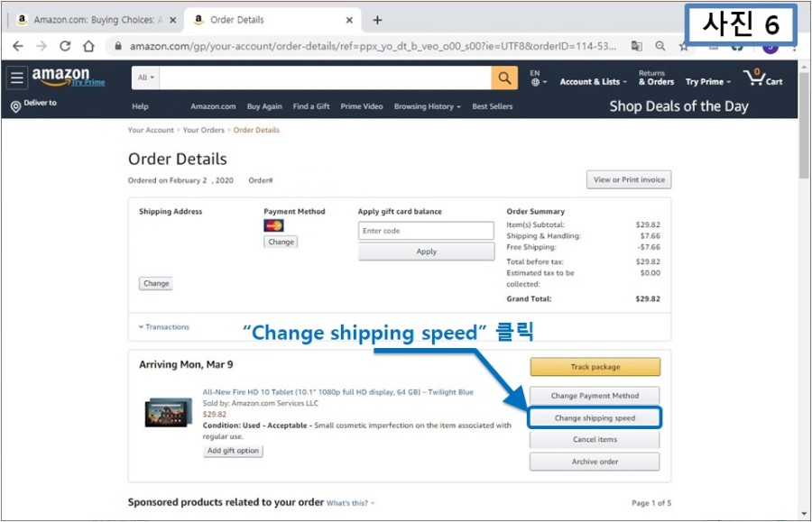Click Cancel items button
Screen dimensions: 812x522
[x=595, y=439]
